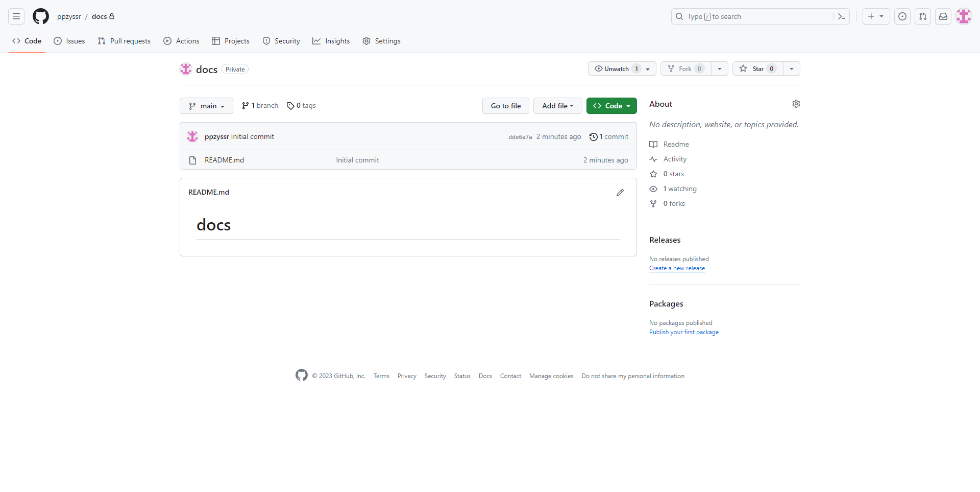980x492 pixels.
Task: Open the notifications inbox icon
Action: click(943, 16)
